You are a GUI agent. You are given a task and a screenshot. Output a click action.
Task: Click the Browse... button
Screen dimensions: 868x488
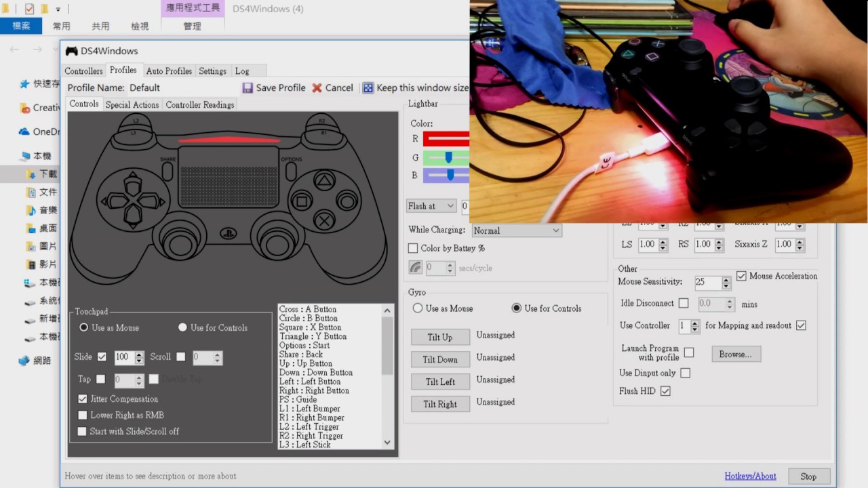click(x=736, y=354)
